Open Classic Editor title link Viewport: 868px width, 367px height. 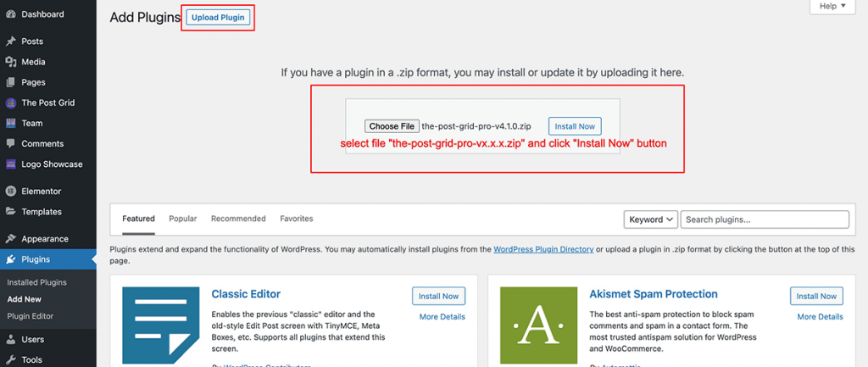246,294
